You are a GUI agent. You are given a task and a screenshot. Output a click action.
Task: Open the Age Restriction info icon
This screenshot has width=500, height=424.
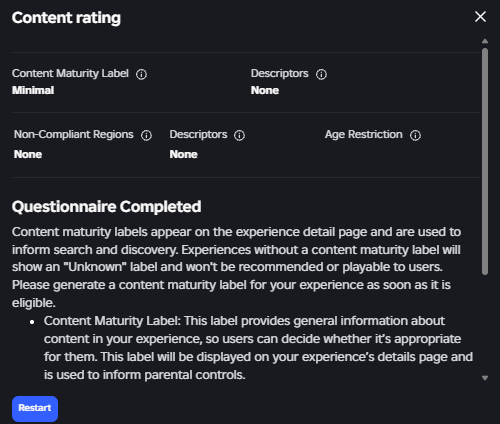(x=415, y=135)
